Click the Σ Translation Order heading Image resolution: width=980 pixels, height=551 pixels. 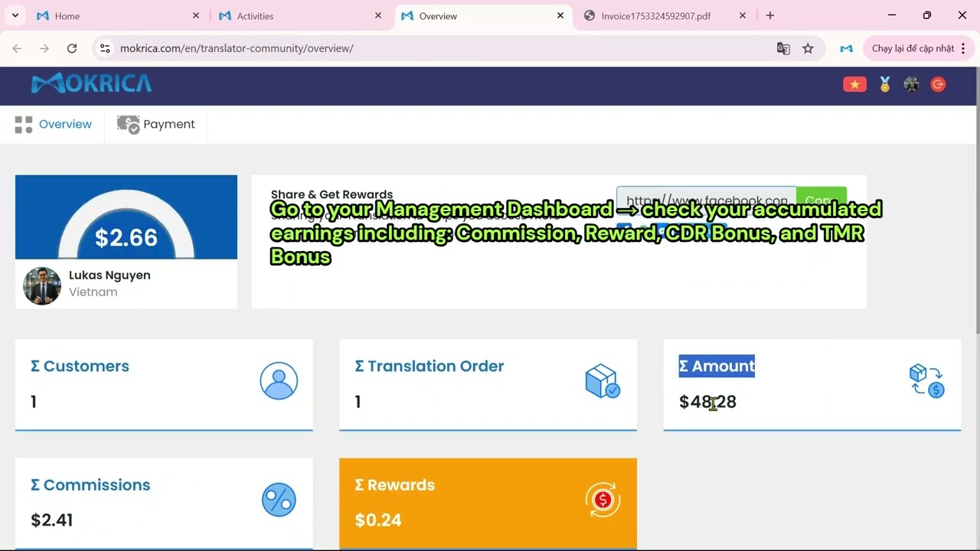(430, 366)
